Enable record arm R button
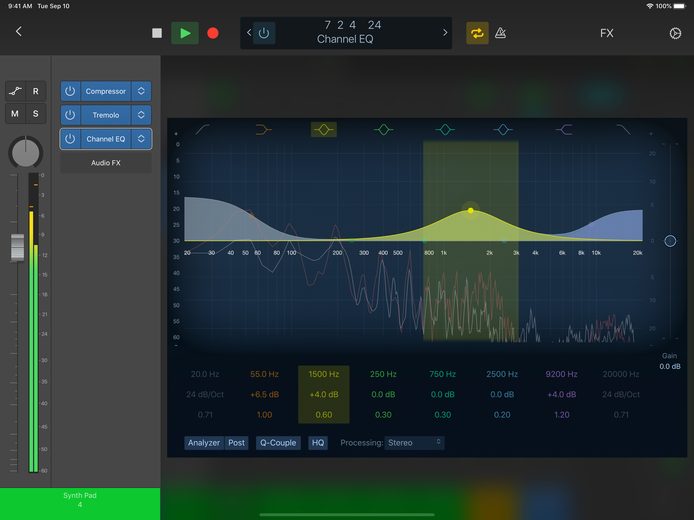Viewport: 694px width, 520px height. tap(36, 91)
